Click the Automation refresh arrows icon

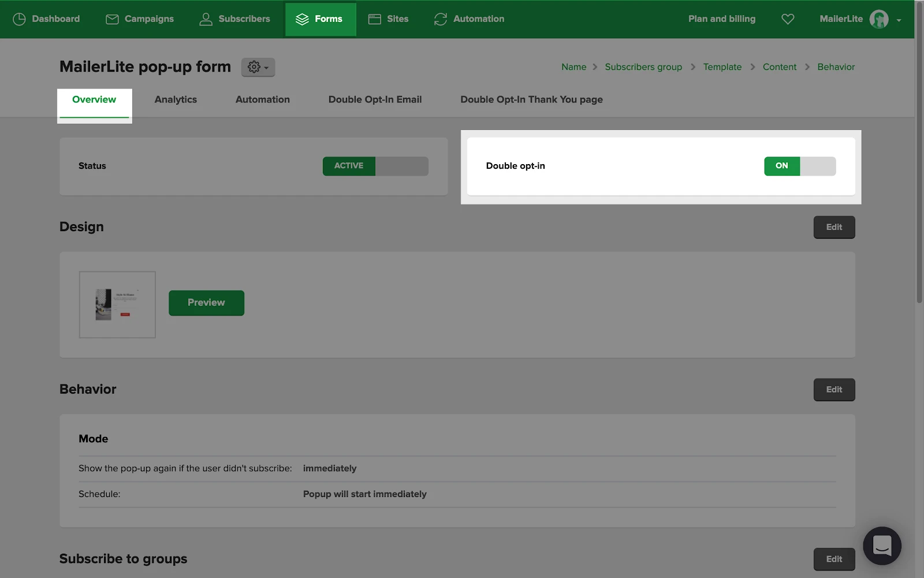441,19
